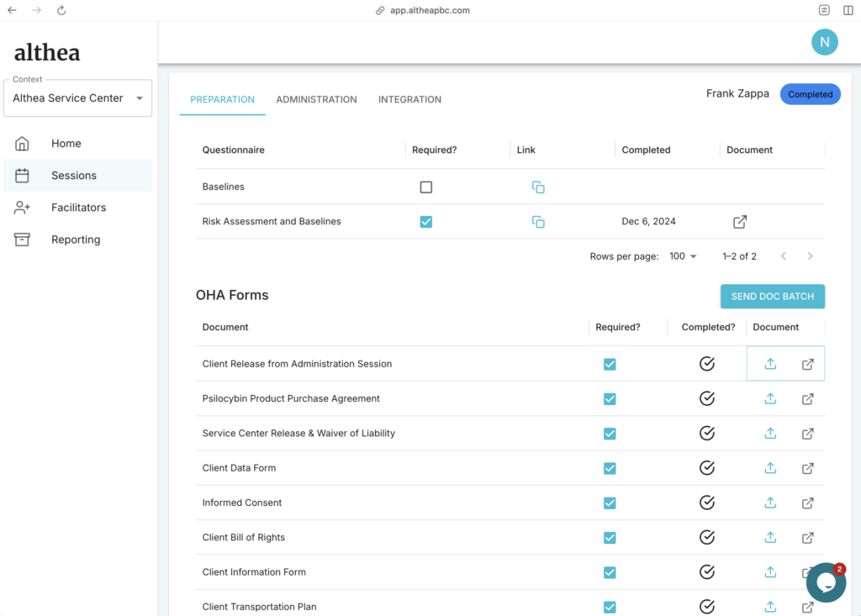Viewport: 861px width, 616px height.
Task: Toggle Required for Informed Consent
Action: click(610, 503)
